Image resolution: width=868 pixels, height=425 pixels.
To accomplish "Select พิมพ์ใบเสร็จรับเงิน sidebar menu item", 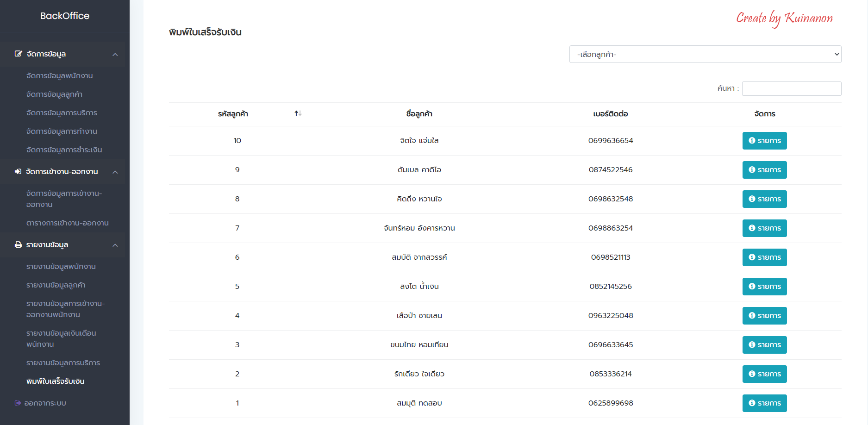I will (56, 381).
